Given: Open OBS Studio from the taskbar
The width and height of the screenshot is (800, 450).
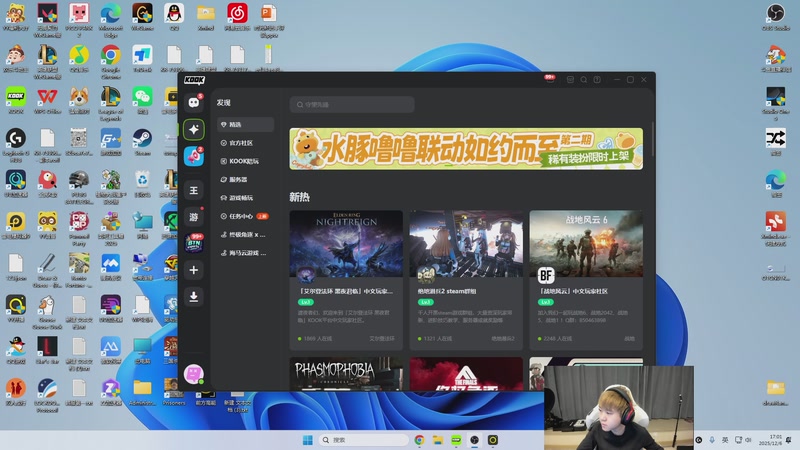Looking at the screenshot, I should 474,440.
